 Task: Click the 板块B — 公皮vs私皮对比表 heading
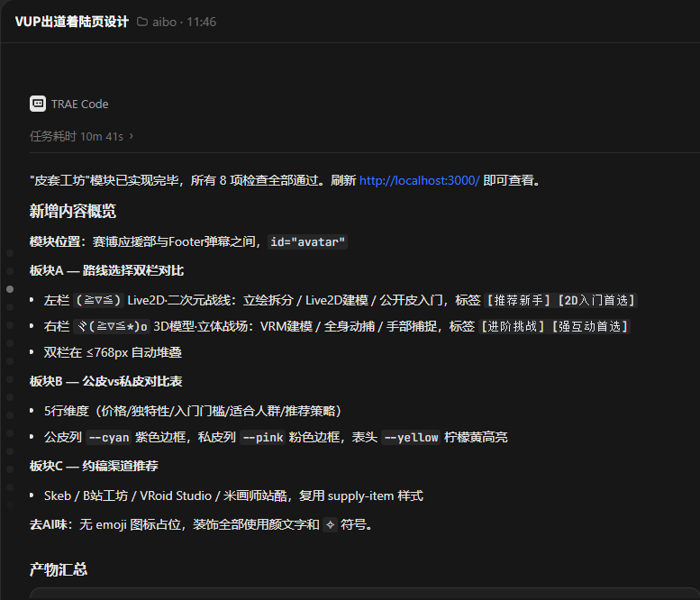coord(105,381)
